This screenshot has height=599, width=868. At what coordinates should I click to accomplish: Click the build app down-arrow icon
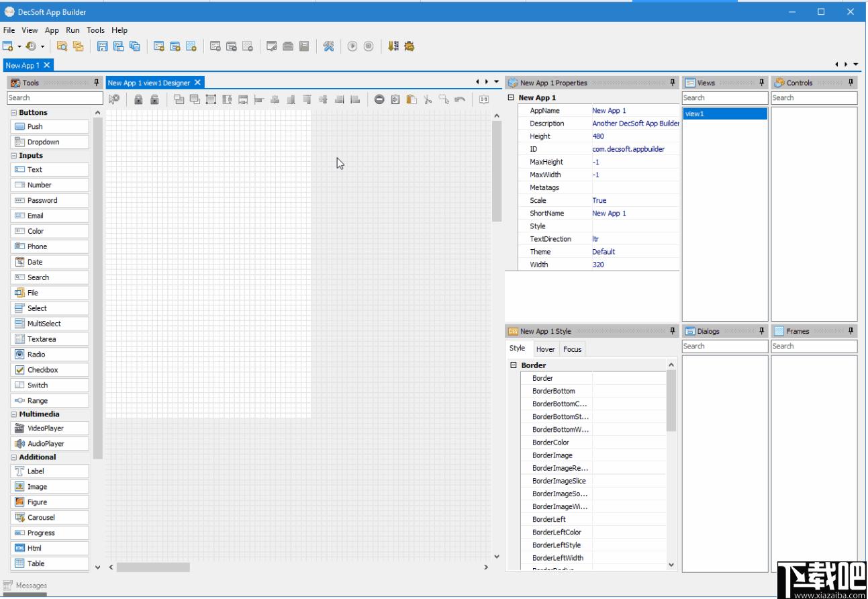point(393,46)
